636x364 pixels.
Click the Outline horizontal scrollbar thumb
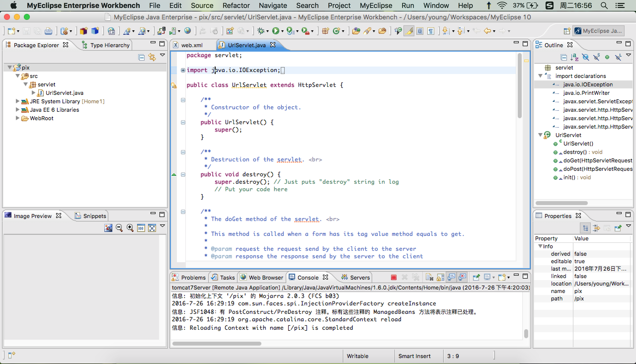pyautogui.click(x=561, y=203)
